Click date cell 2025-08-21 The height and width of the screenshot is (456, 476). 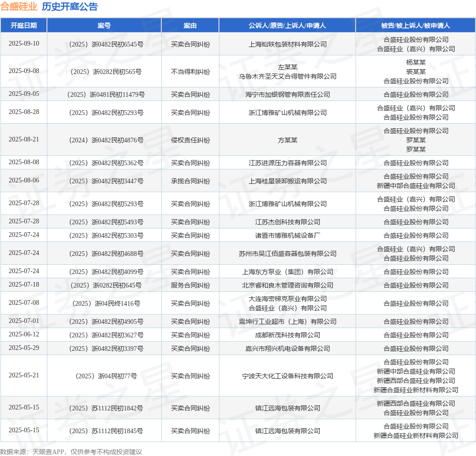[24, 139]
